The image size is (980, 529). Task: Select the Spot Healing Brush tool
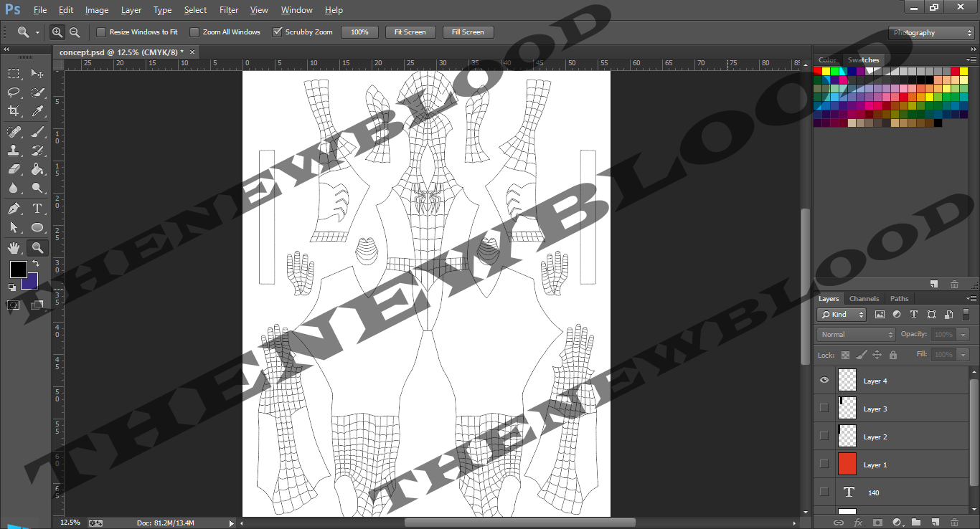(x=14, y=132)
